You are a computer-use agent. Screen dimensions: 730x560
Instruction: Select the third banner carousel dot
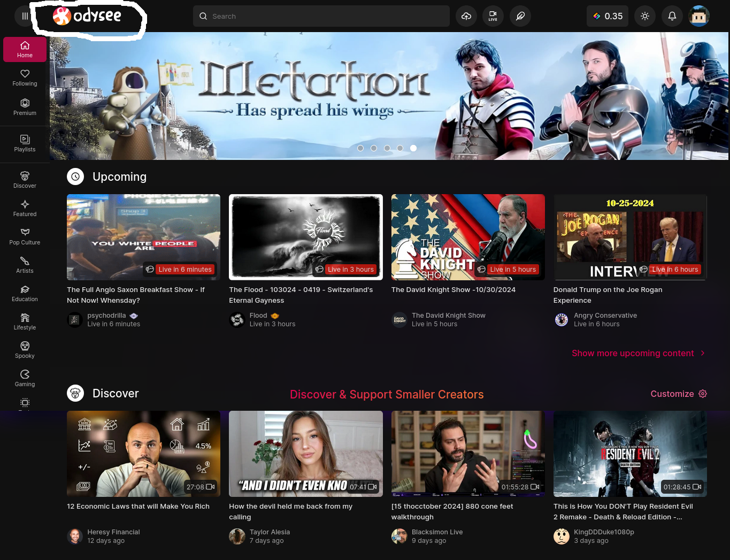387,148
